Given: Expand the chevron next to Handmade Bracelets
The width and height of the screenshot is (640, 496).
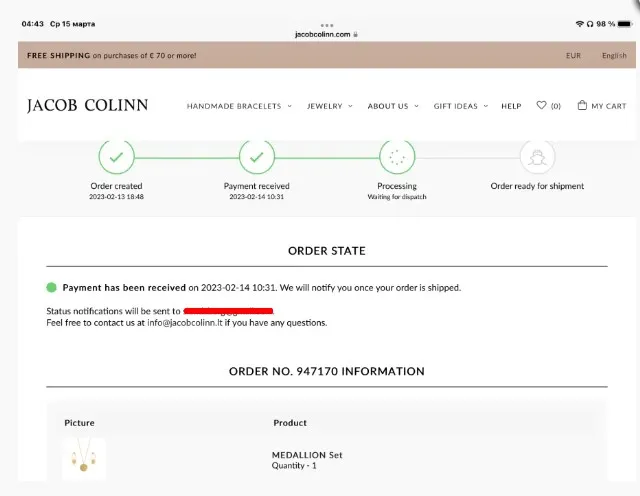Looking at the screenshot, I should pos(289,106).
